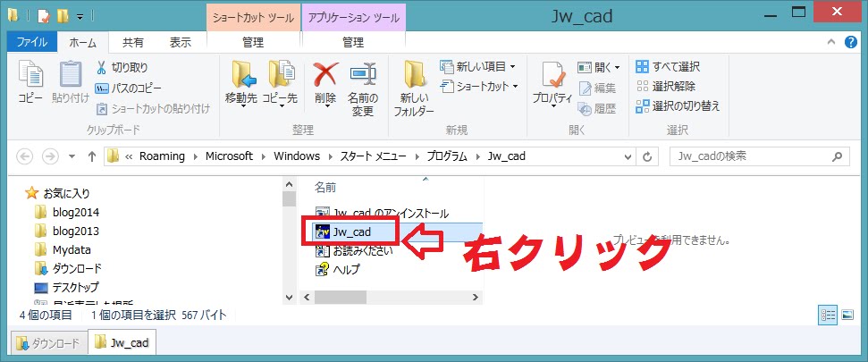
Task: Switch to details view icon in status bar
Action: [x=828, y=315]
